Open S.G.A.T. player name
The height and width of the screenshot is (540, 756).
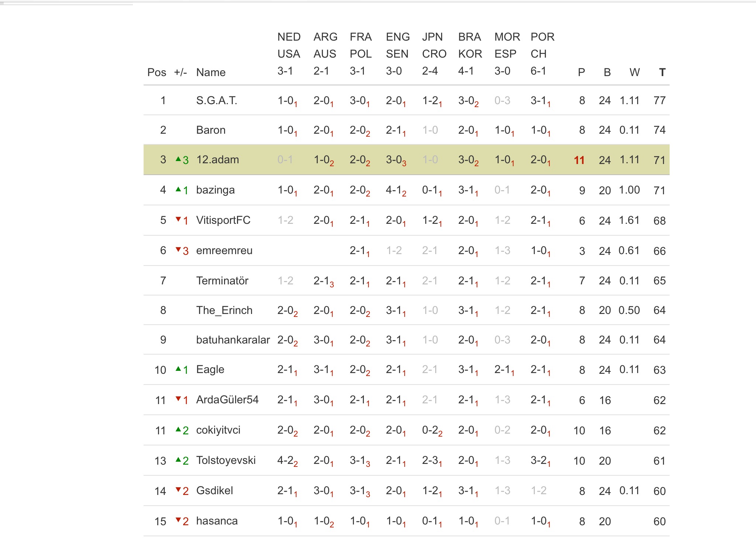pos(217,100)
